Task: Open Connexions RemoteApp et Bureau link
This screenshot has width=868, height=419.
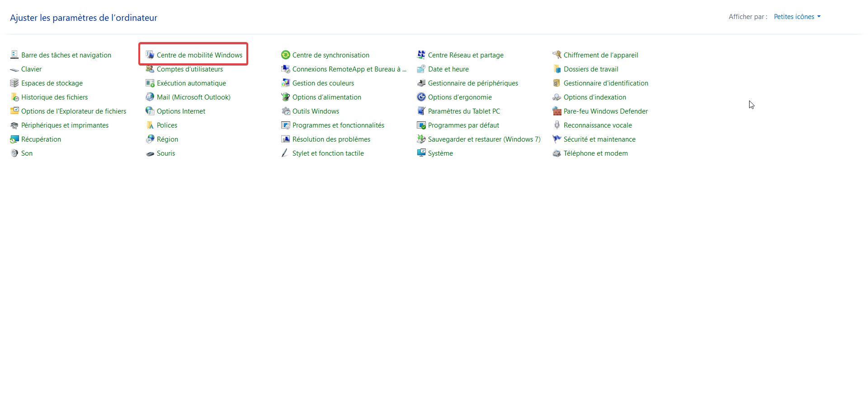Action: [x=349, y=69]
